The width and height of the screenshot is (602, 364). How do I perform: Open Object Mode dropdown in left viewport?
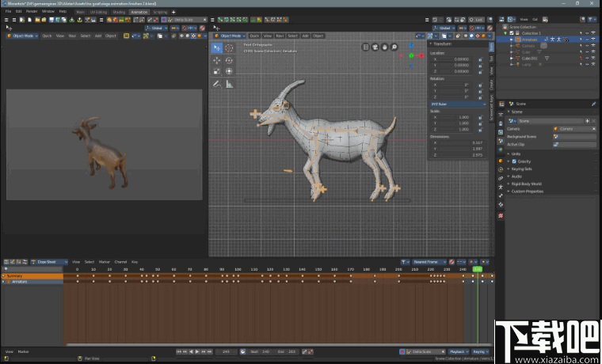coord(23,36)
